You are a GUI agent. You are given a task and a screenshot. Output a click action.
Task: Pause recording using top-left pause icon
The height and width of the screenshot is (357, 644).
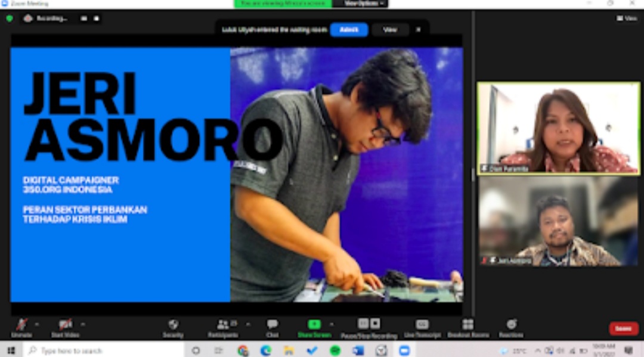[84, 18]
